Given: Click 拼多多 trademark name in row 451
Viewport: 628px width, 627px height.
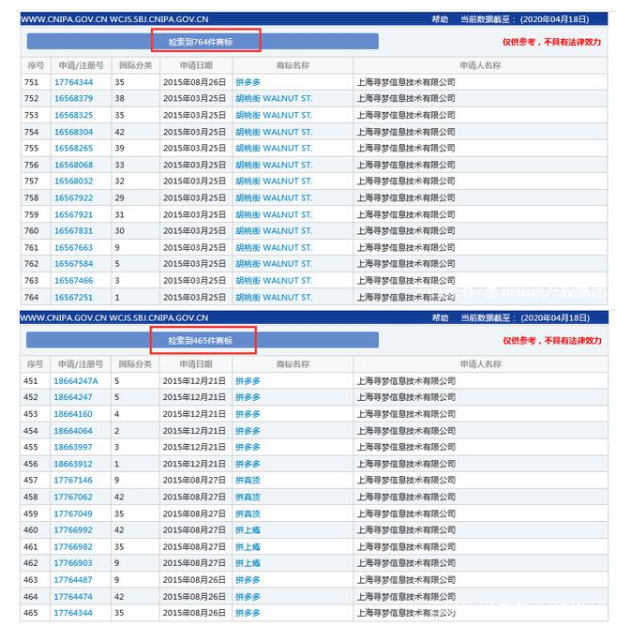Looking at the screenshot, I should [x=248, y=381].
